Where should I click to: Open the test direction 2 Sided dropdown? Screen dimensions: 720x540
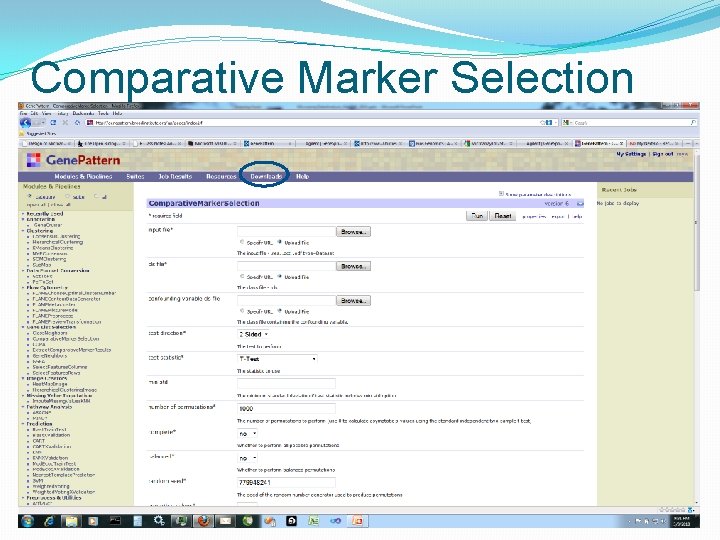253,334
